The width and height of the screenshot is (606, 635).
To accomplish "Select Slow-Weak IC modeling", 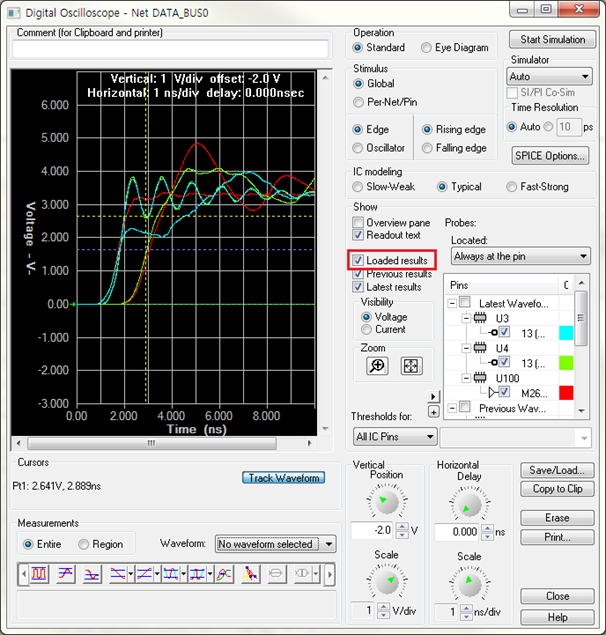I will (357, 187).
